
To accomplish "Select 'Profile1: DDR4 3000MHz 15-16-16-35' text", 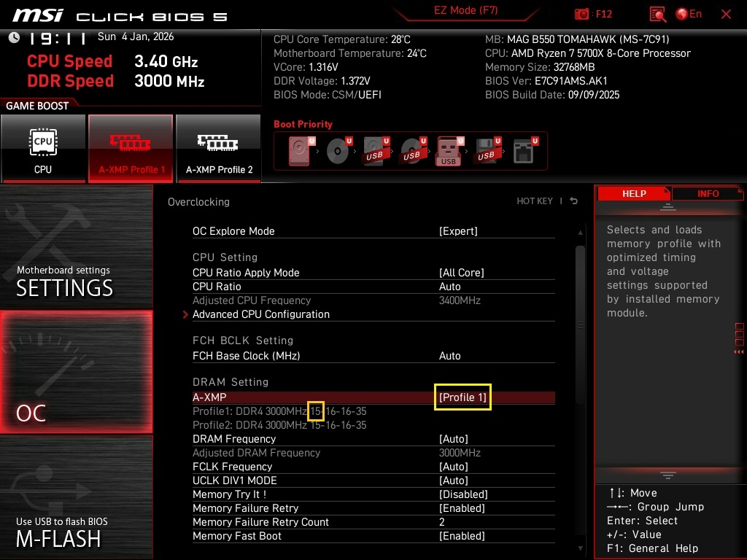I will [279, 411].
